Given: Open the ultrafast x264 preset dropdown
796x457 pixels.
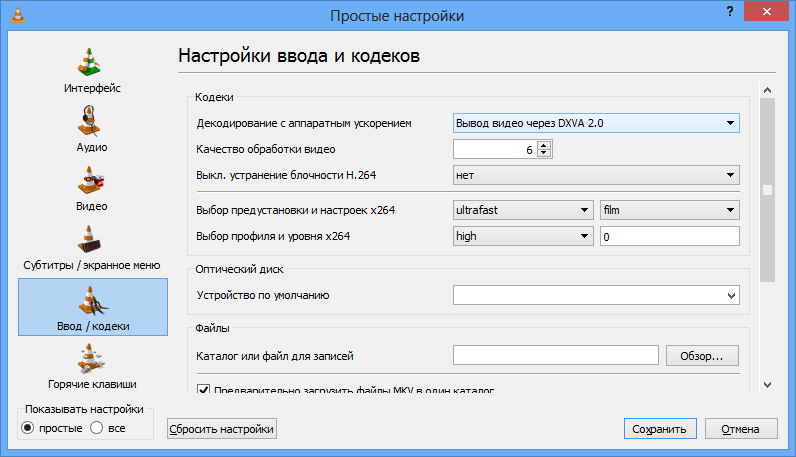Looking at the screenshot, I should click(x=522, y=210).
